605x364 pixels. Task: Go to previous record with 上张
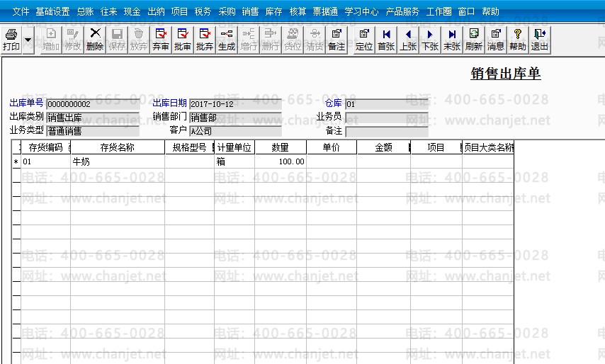point(408,40)
